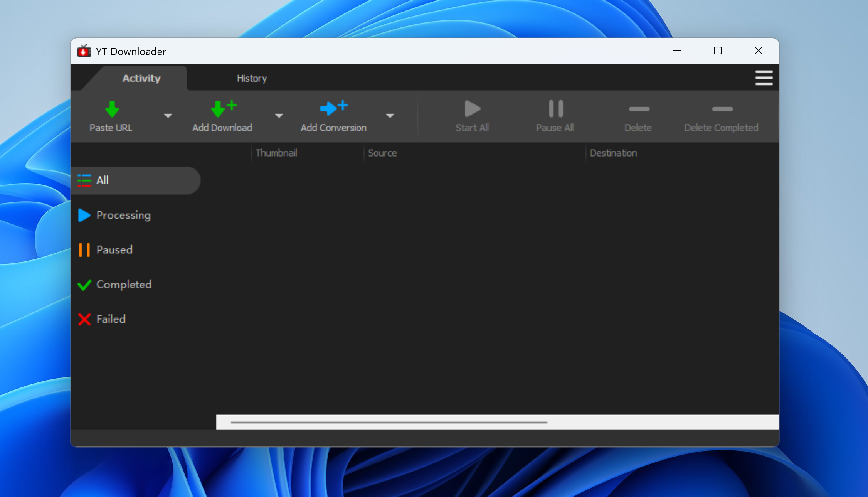Expand the Add Conversion dropdown arrow
This screenshot has width=868, height=497.
[x=390, y=116]
